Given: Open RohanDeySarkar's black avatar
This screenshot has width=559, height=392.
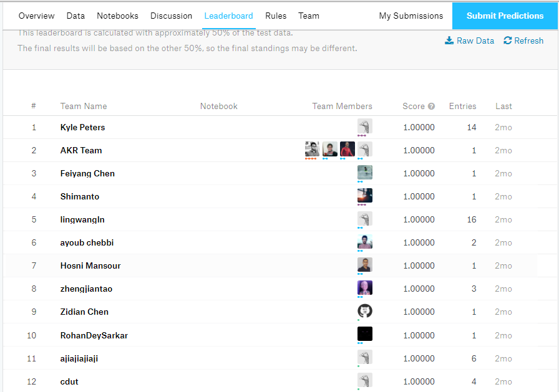Looking at the screenshot, I should 365,334.
